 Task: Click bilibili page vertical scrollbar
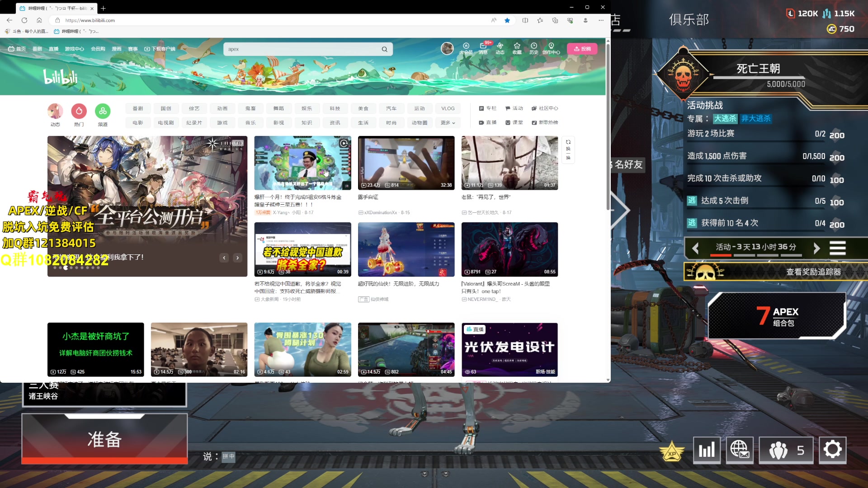click(608, 127)
